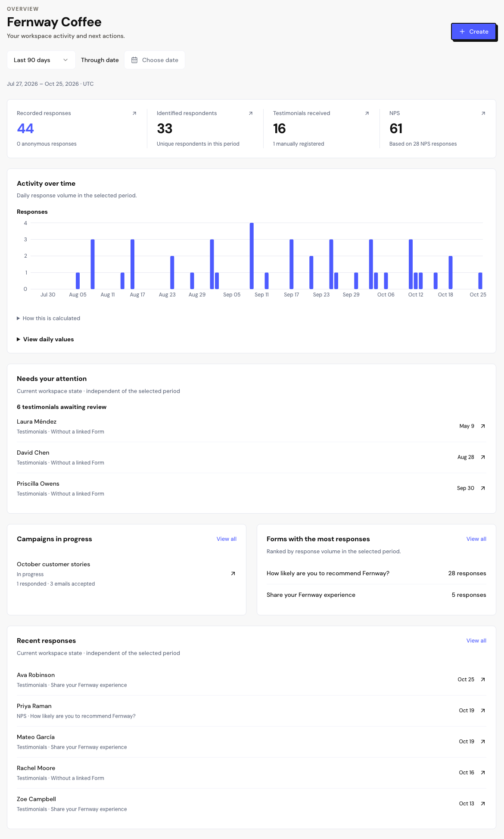Open David Chen testimonial arrow
Viewport: 504px width, 839px height.
point(483,457)
